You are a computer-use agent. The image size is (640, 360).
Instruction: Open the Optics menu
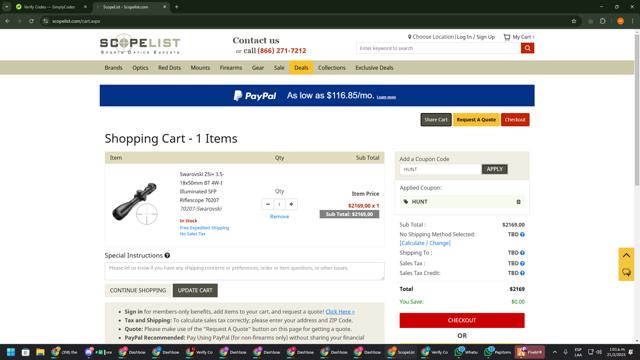[x=140, y=68]
